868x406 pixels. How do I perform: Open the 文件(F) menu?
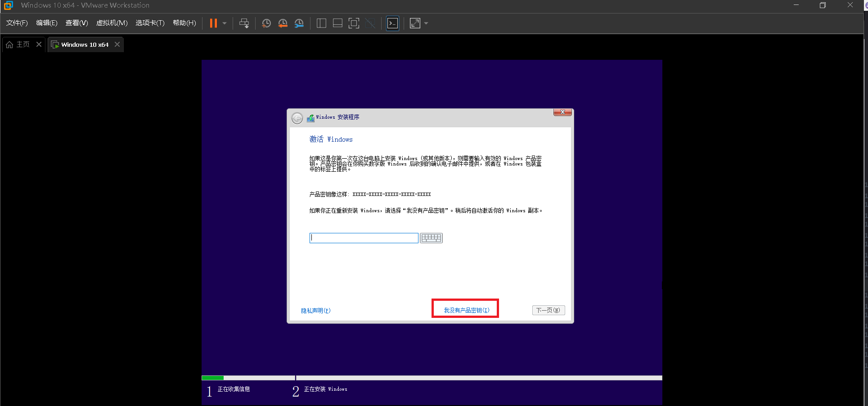(17, 23)
